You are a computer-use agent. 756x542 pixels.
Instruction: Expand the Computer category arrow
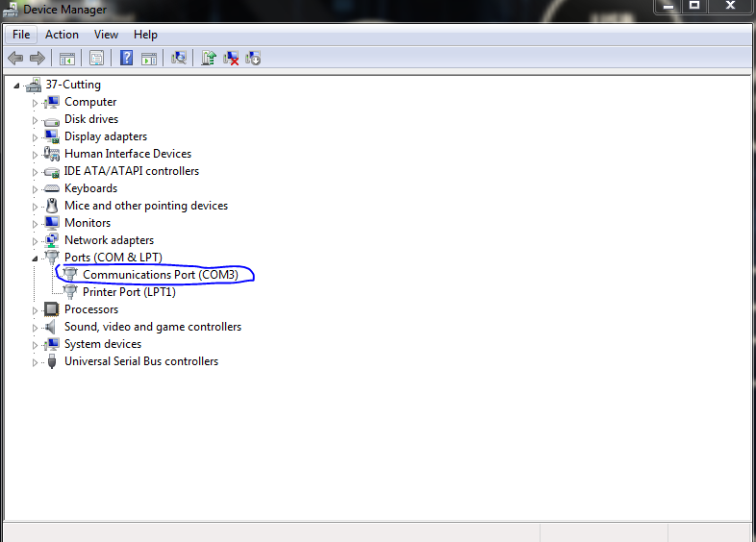click(x=35, y=103)
